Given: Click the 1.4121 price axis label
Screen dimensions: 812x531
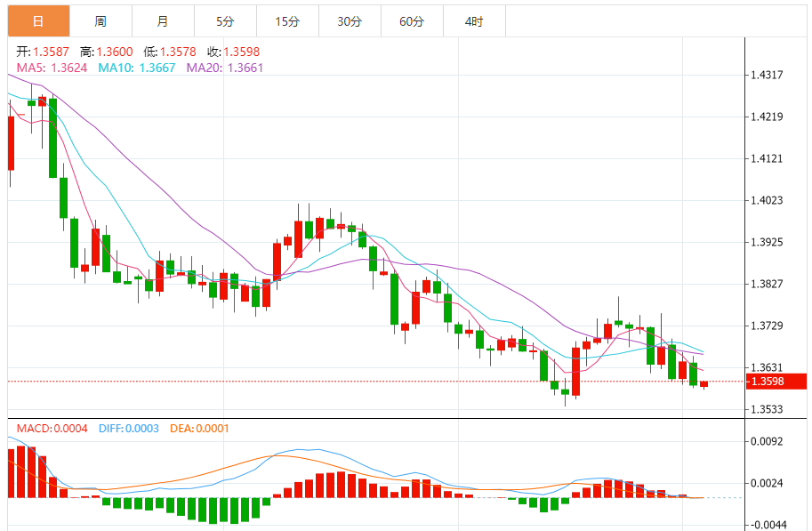Looking at the screenshot, I should 767,158.
